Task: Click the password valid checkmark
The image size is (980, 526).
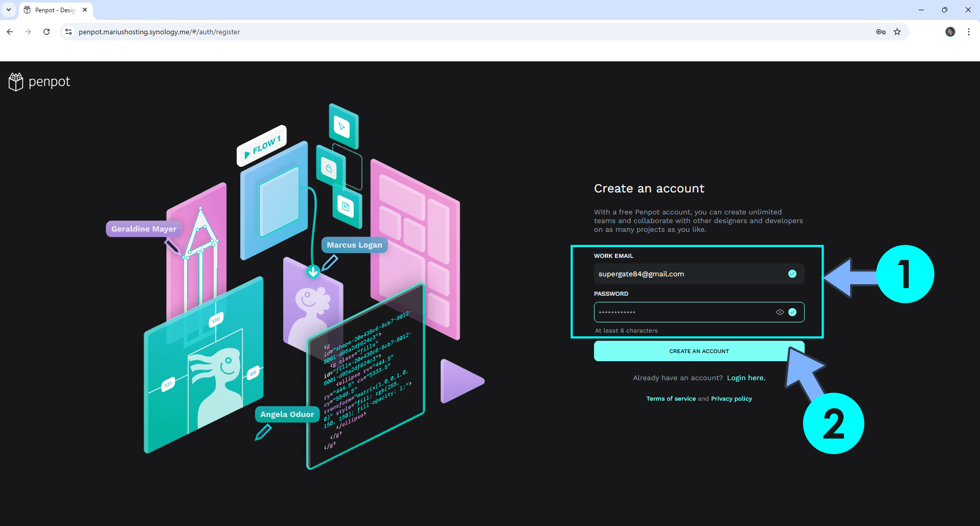Action: click(792, 312)
